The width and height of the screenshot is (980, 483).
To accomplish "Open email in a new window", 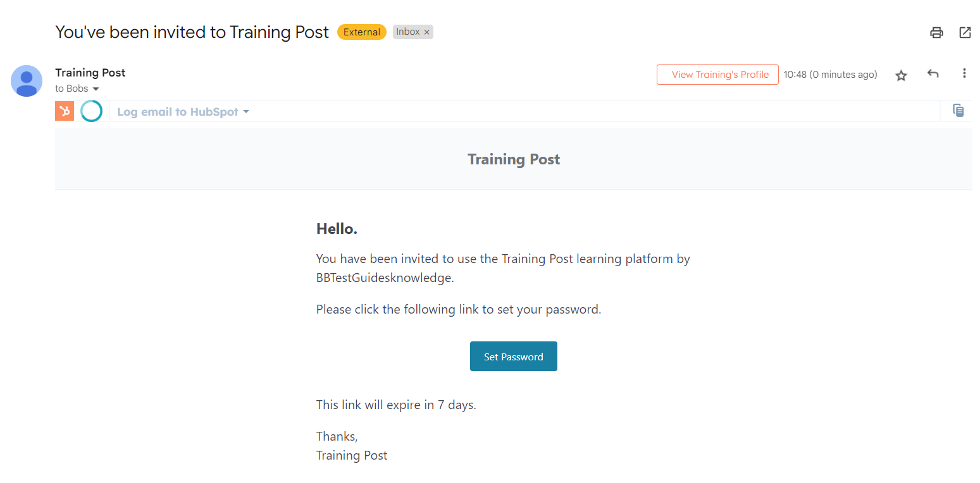I will [965, 33].
